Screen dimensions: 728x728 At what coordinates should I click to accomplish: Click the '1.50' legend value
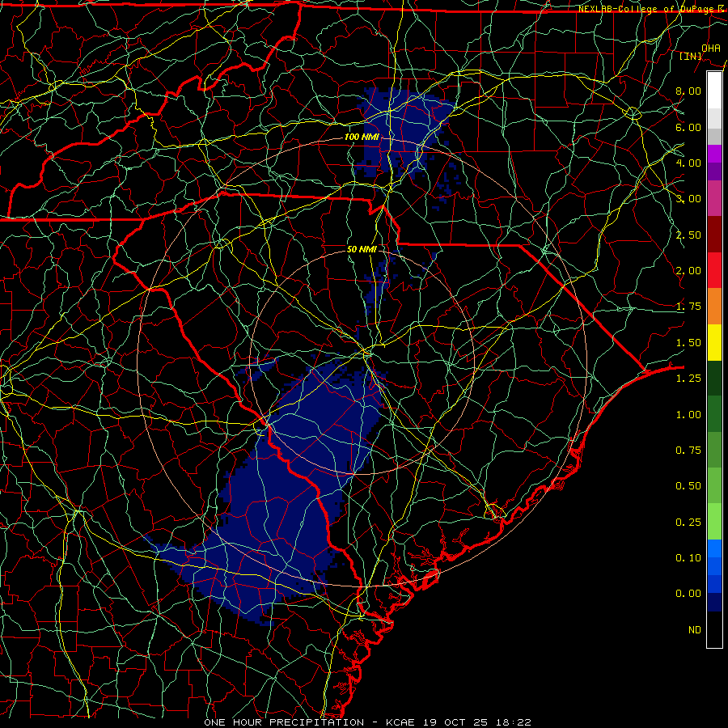[x=688, y=343]
